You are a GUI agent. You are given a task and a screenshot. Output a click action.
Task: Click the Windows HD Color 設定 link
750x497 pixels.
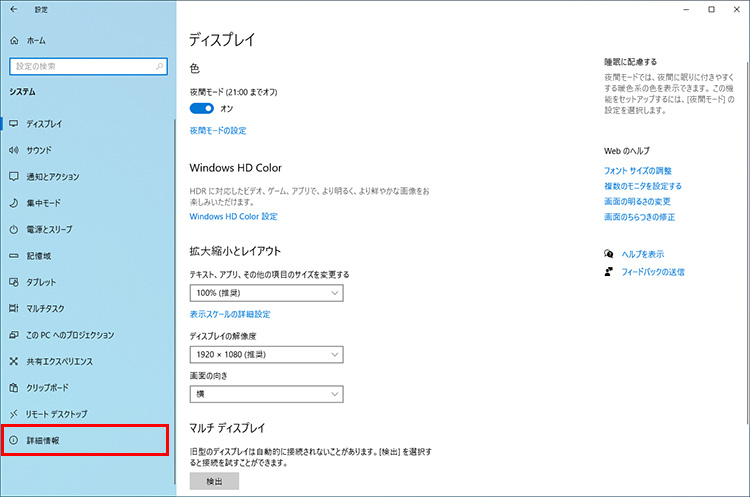pos(233,216)
